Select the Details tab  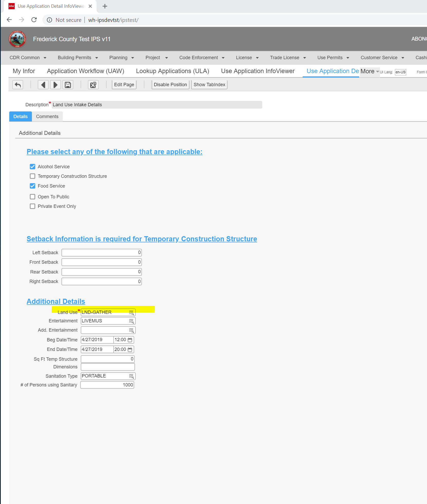21,117
